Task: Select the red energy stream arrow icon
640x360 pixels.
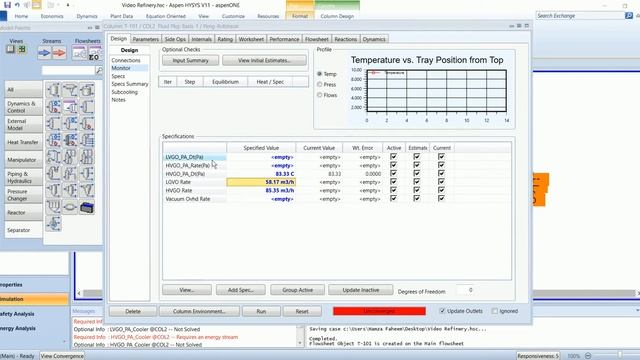Action: (x=59, y=53)
